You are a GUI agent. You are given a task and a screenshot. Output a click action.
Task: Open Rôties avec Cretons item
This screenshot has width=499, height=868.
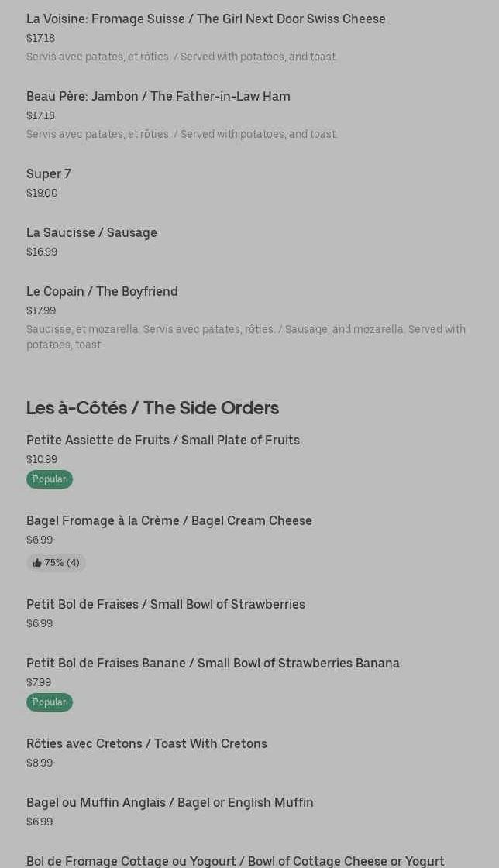pyautogui.click(x=146, y=743)
